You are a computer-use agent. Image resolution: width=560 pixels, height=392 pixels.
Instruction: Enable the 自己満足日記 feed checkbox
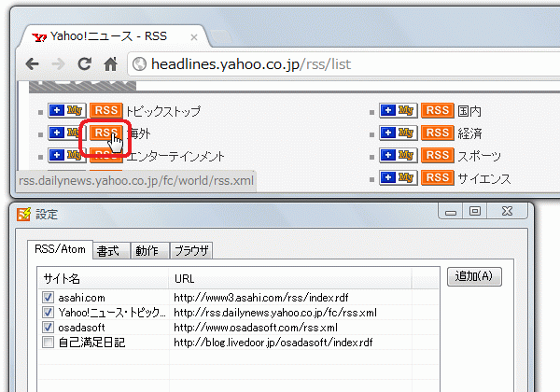[48, 343]
